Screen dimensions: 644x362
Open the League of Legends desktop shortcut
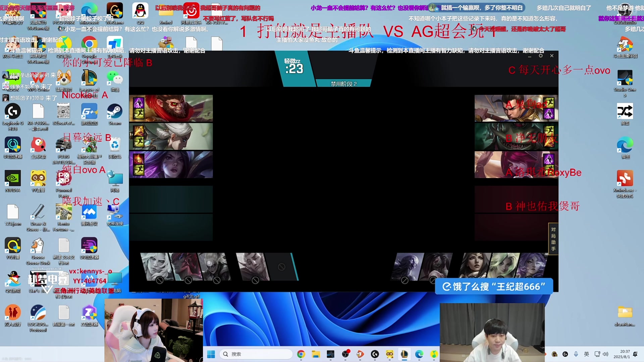point(89,81)
